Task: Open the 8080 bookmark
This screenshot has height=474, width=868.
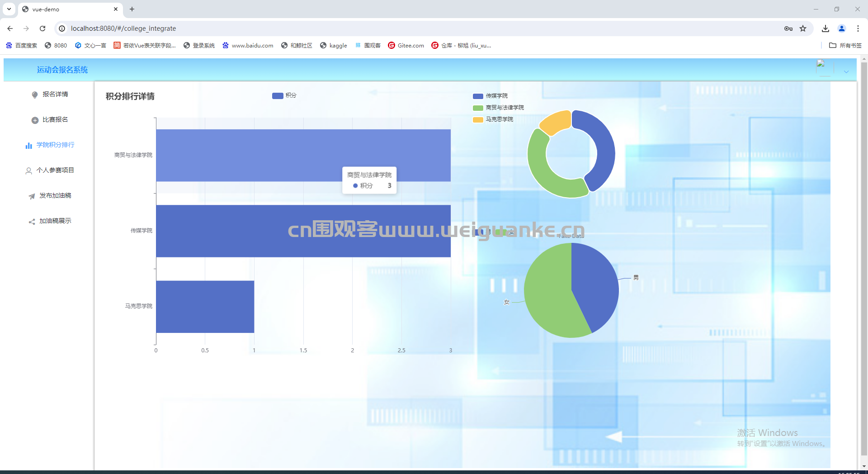Action: (56, 45)
